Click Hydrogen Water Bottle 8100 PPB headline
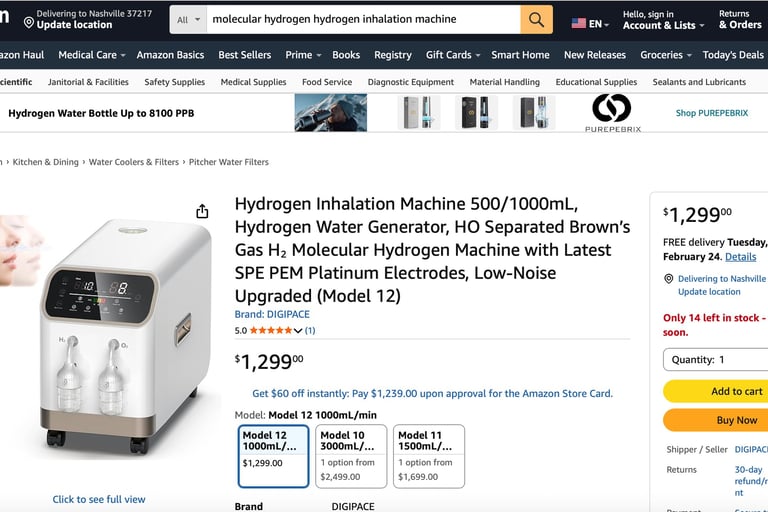The width and height of the screenshot is (768, 512). [101, 113]
